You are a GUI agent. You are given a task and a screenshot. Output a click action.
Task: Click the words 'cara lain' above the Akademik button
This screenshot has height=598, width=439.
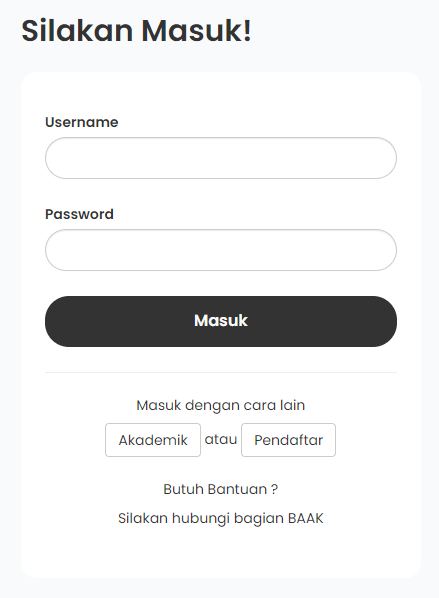[274, 405]
